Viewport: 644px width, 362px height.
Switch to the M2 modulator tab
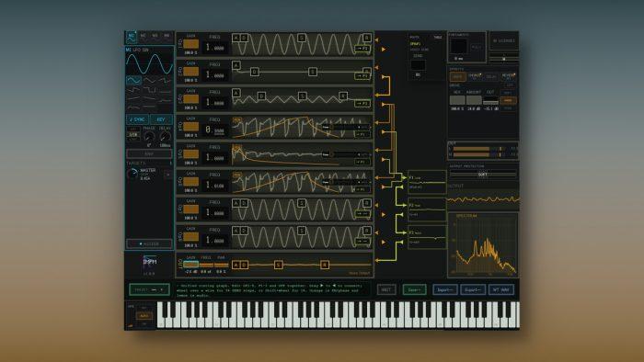[x=144, y=37]
